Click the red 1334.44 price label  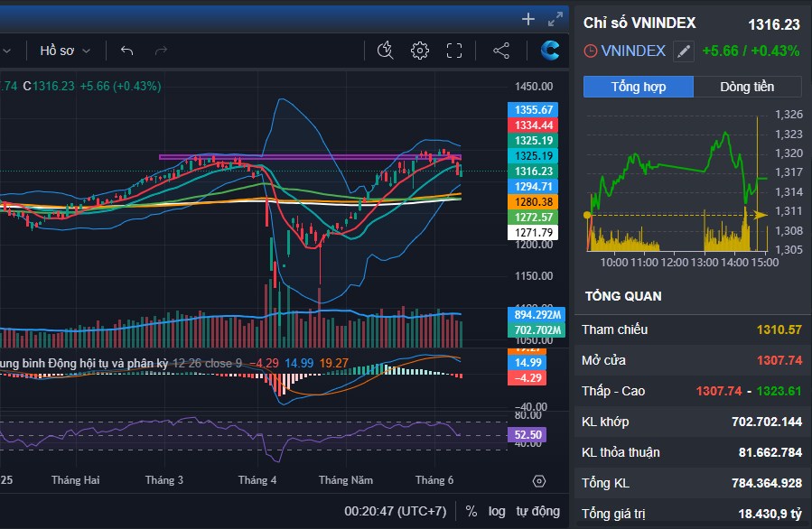point(533,125)
